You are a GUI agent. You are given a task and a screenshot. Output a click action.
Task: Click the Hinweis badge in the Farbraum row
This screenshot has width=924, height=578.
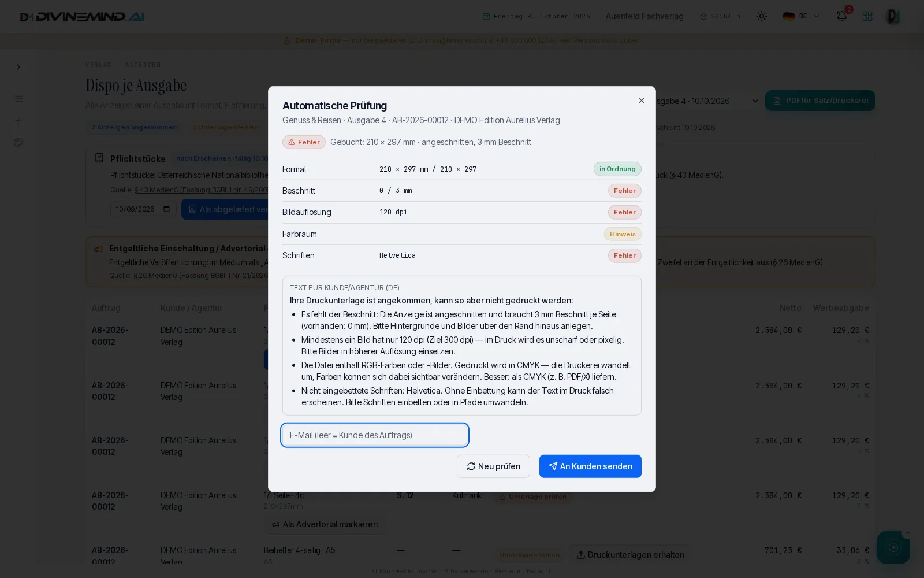coord(623,234)
